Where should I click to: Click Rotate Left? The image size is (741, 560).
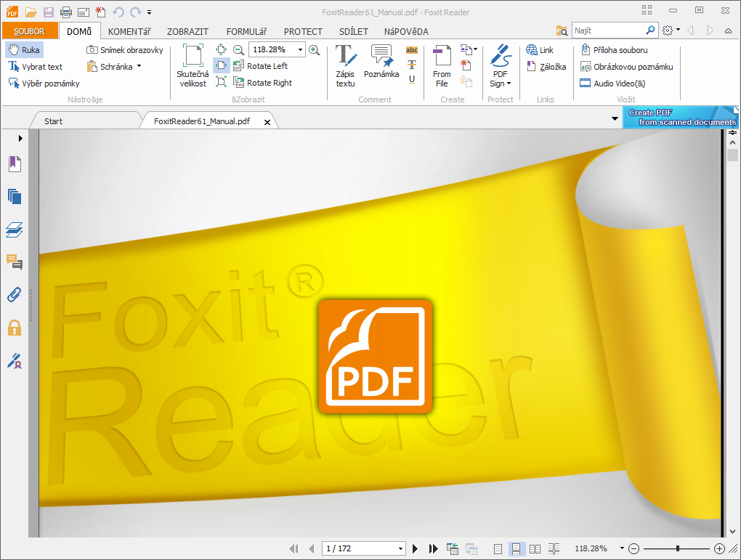260,66
